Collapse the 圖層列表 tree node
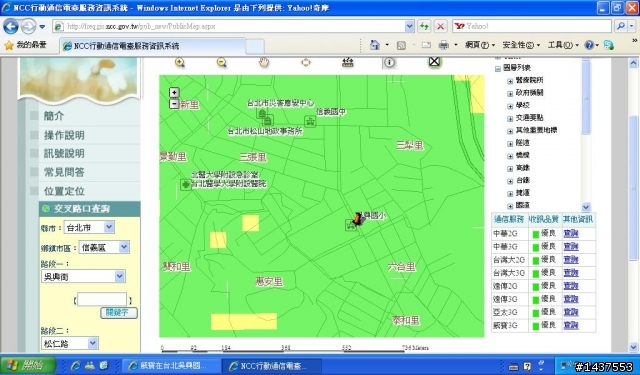The height and width of the screenshot is (375, 640). click(498, 69)
